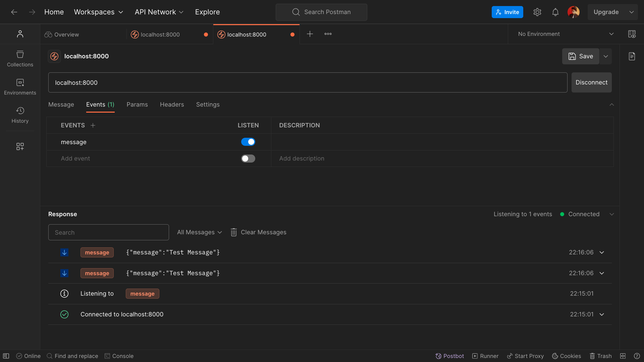
Task: Click the Online status indicator
Action: pyautogui.click(x=29, y=356)
